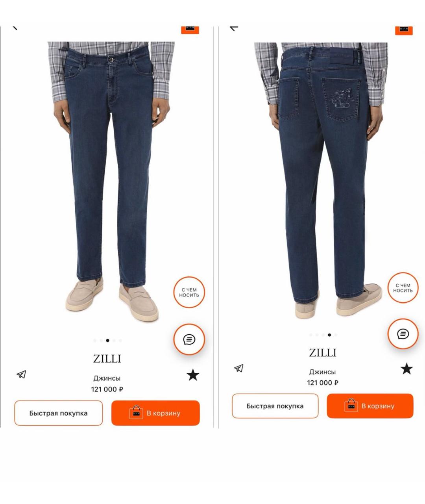Screen dimensions: 425x504
Task: Open ZILLI brand link in left screen
Action: 107,359
